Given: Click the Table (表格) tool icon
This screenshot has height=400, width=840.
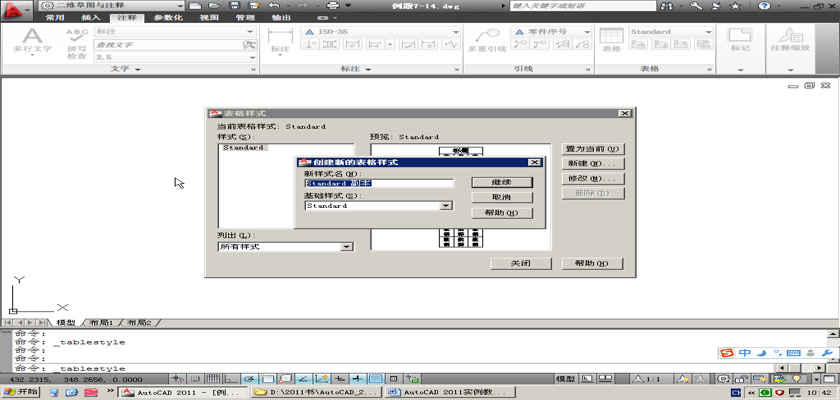Looking at the screenshot, I should 611,40.
